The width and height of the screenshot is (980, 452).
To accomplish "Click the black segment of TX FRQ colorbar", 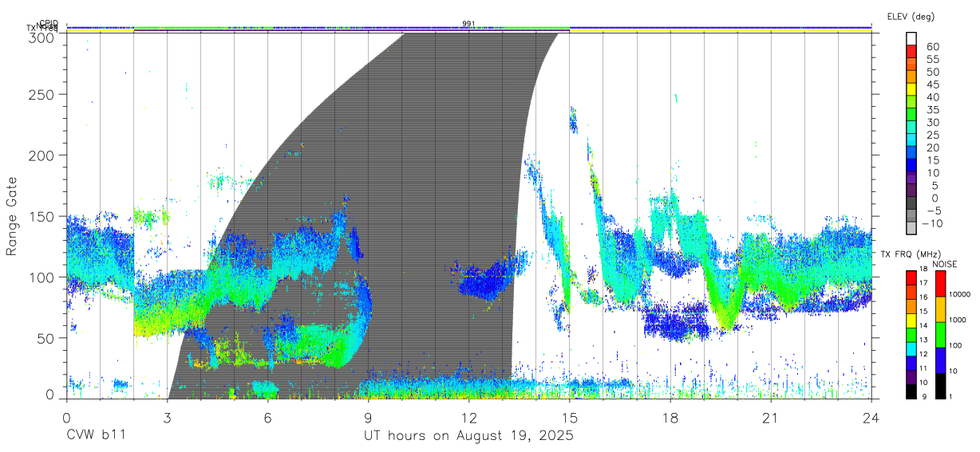I will 911,392.
